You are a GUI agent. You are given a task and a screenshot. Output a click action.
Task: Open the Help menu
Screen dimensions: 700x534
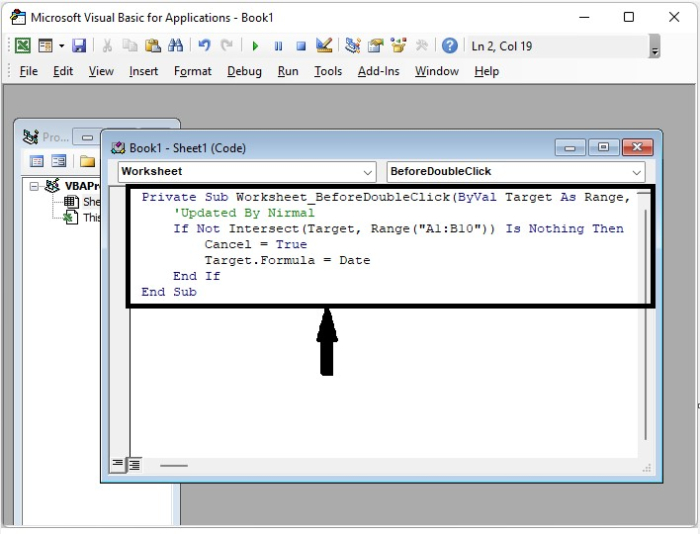coord(487,71)
